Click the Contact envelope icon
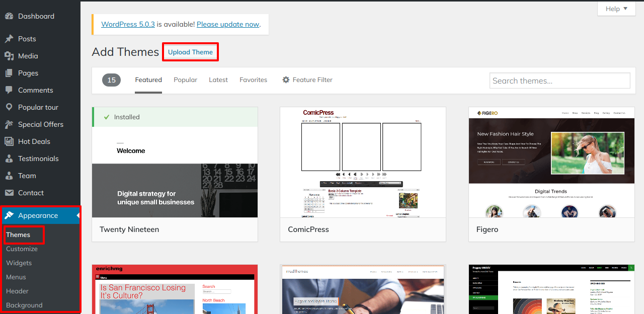 tap(9, 193)
